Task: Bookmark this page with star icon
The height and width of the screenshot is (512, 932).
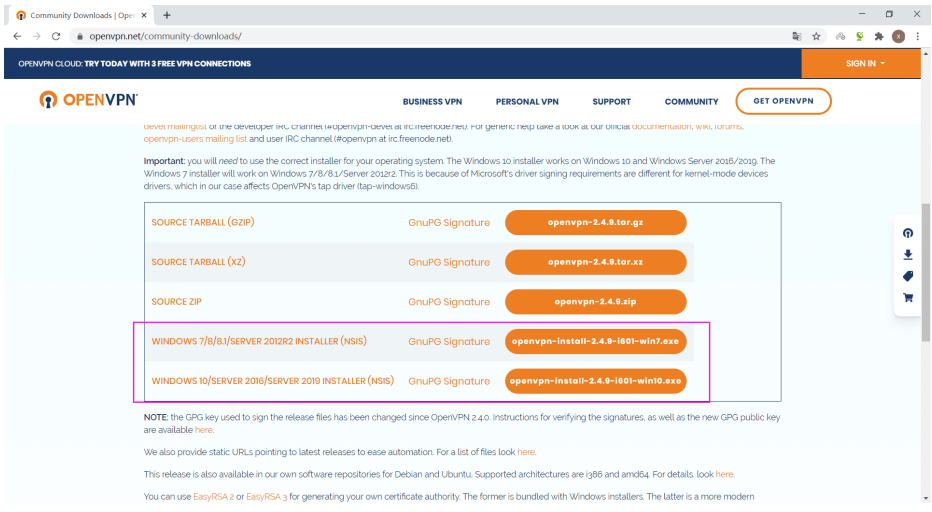Action: tap(817, 36)
